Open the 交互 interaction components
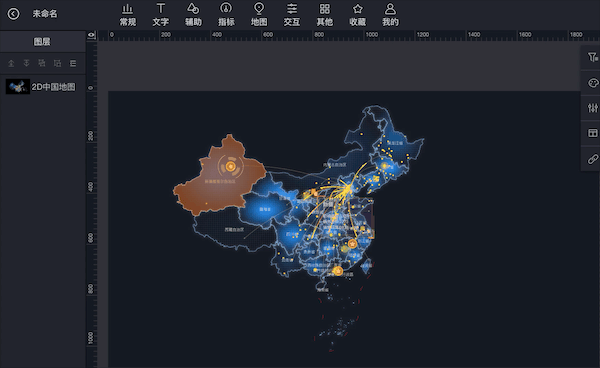The image size is (600, 368). pos(292,15)
